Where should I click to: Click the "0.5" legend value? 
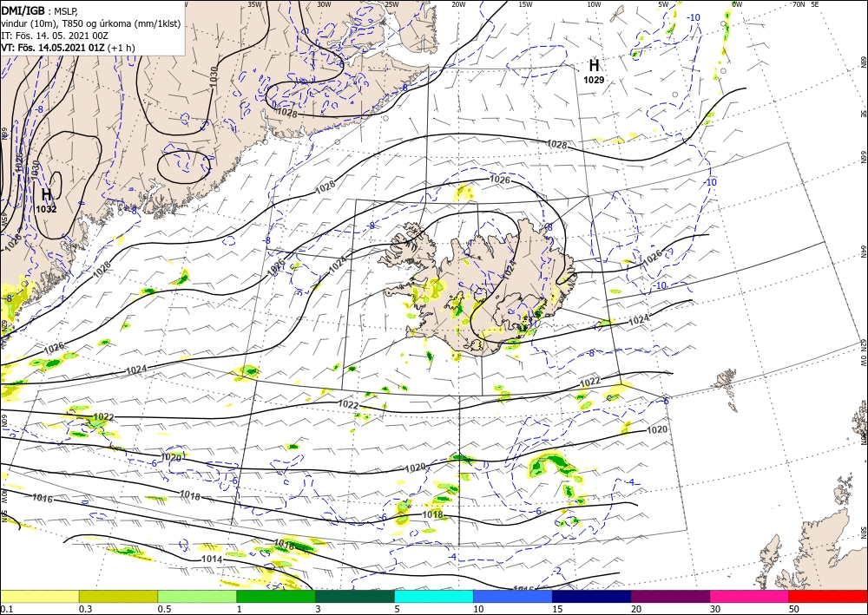[x=163, y=609]
